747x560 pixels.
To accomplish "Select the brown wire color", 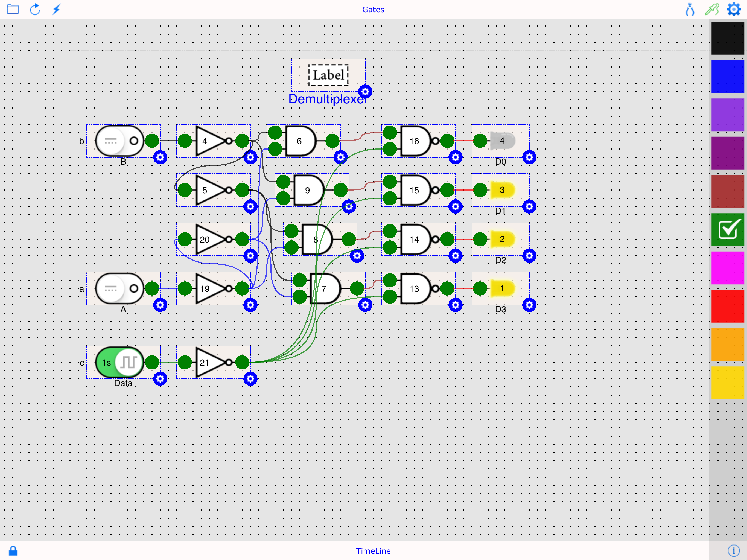I will (x=727, y=191).
